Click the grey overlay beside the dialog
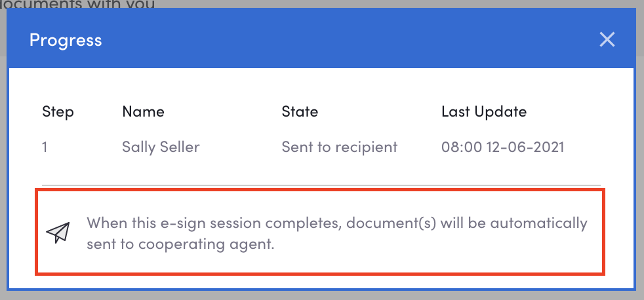The height and width of the screenshot is (300, 644). point(640,164)
